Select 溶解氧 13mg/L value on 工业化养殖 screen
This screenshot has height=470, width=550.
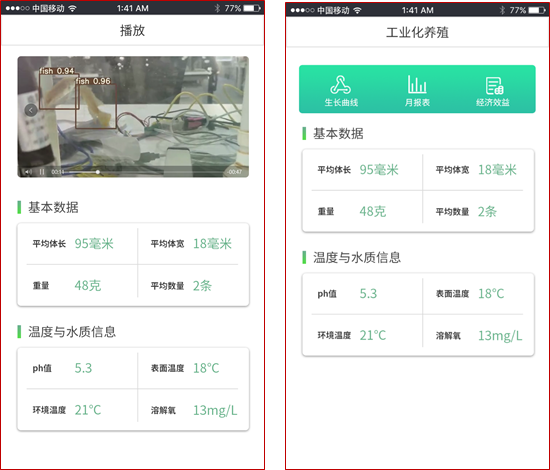(500, 336)
